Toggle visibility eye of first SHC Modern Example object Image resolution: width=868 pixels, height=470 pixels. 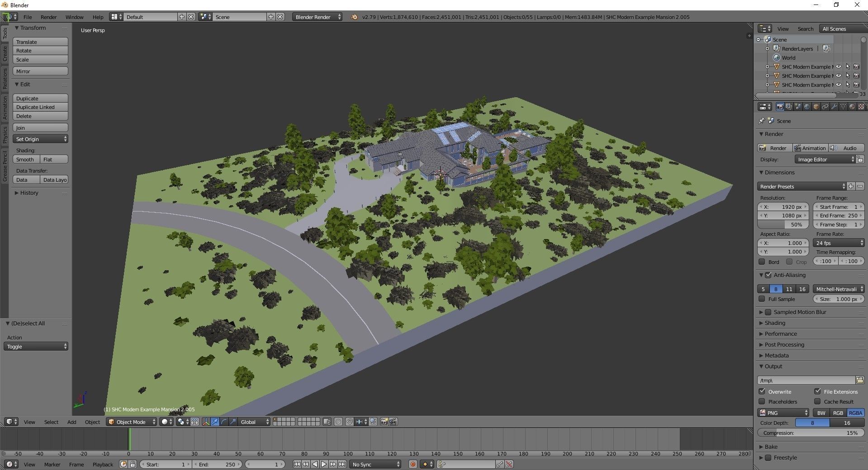pos(838,66)
